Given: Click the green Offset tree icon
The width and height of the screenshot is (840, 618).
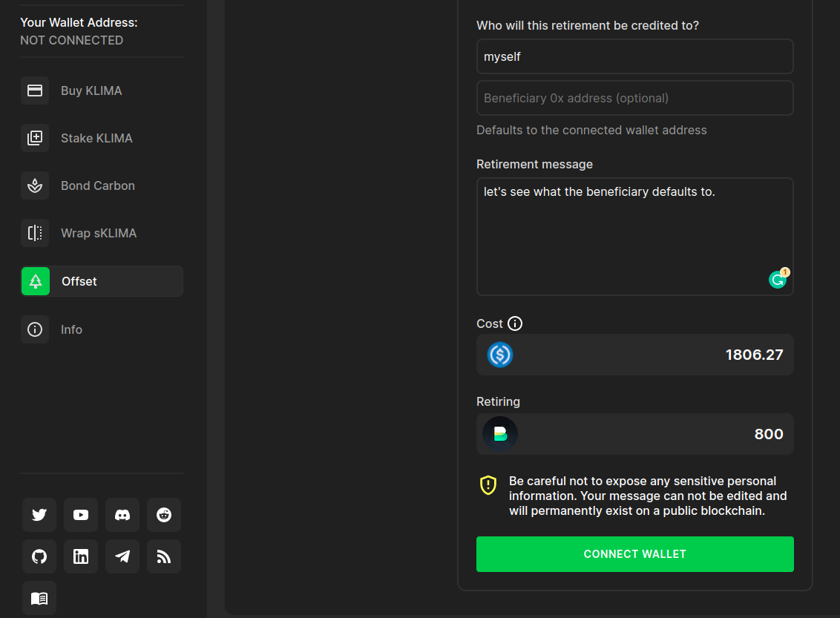Looking at the screenshot, I should [x=36, y=281].
